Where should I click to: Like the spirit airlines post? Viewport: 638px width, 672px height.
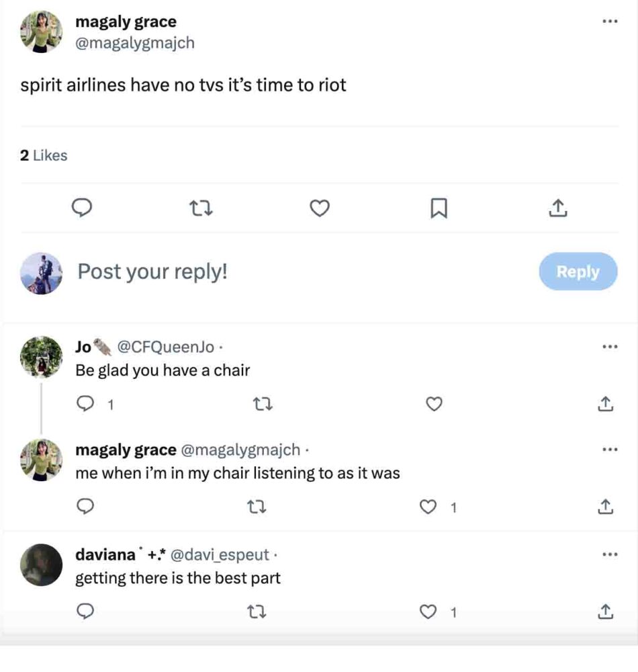coord(320,210)
